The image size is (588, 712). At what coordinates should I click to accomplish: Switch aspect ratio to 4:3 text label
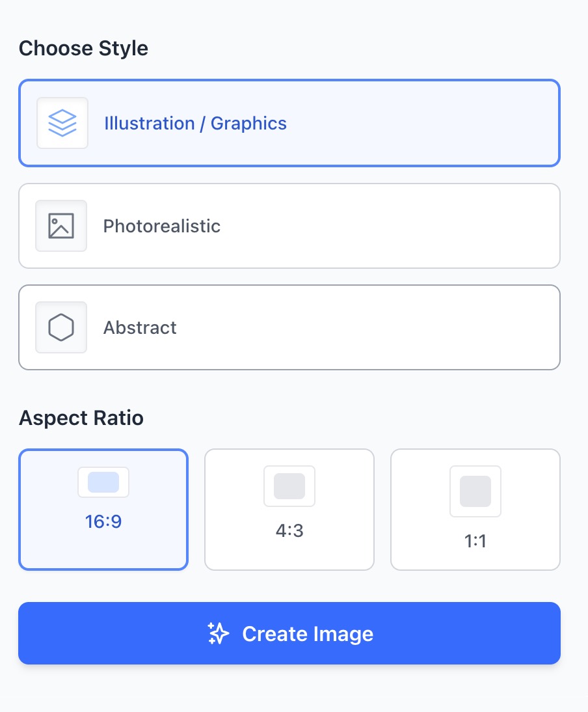[x=289, y=530]
